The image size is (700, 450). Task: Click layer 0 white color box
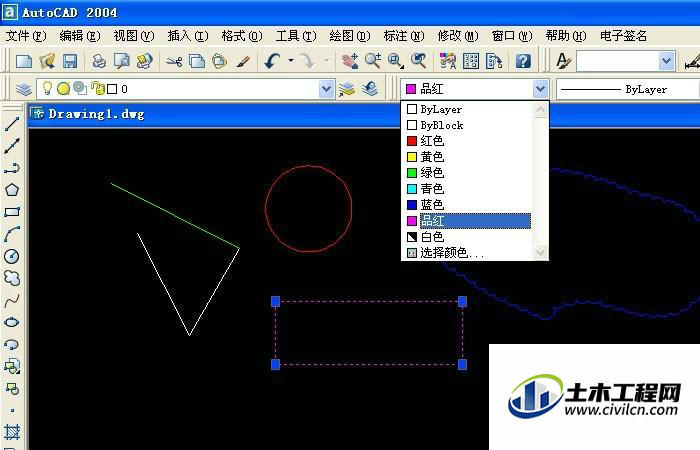point(112,89)
